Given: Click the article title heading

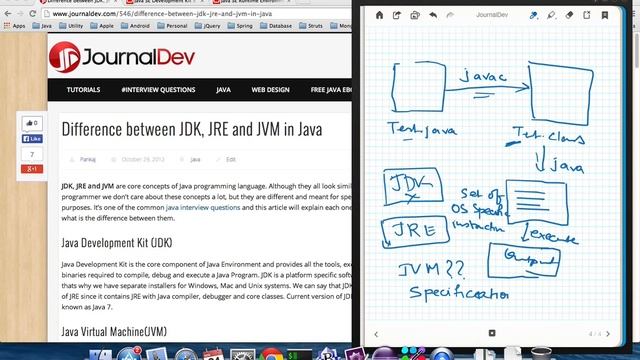Looking at the screenshot, I should (x=192, y=129).
